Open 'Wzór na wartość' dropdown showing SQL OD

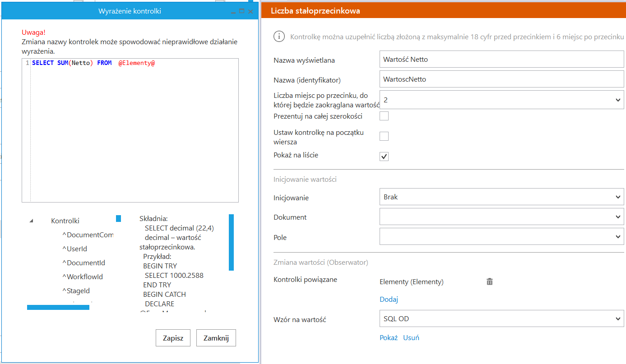(x=502, y=319)
